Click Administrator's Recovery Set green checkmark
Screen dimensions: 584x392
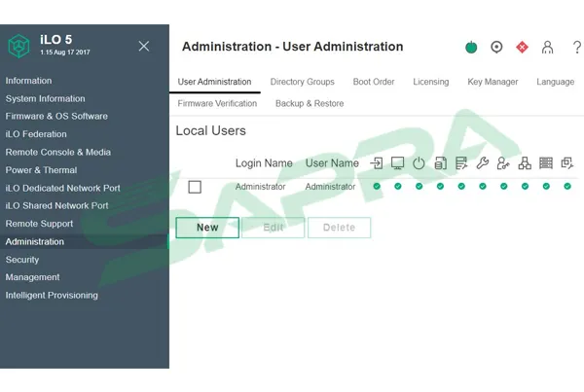tap(567, 186)
